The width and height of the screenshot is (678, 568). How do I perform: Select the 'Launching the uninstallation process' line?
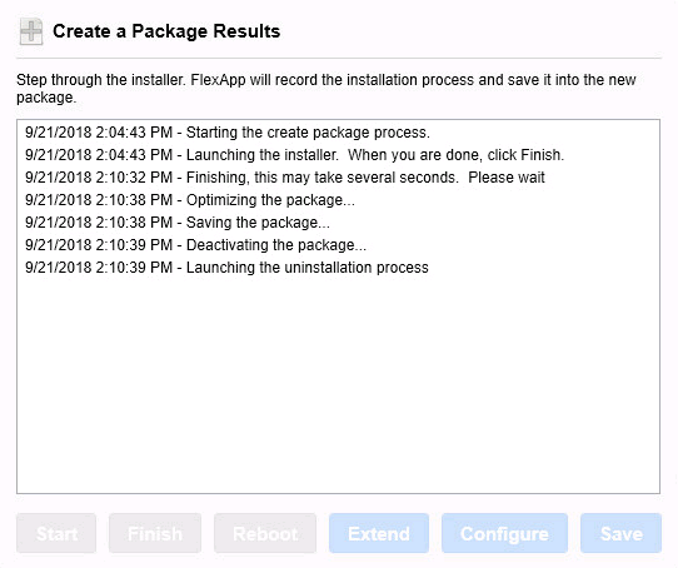227,267
